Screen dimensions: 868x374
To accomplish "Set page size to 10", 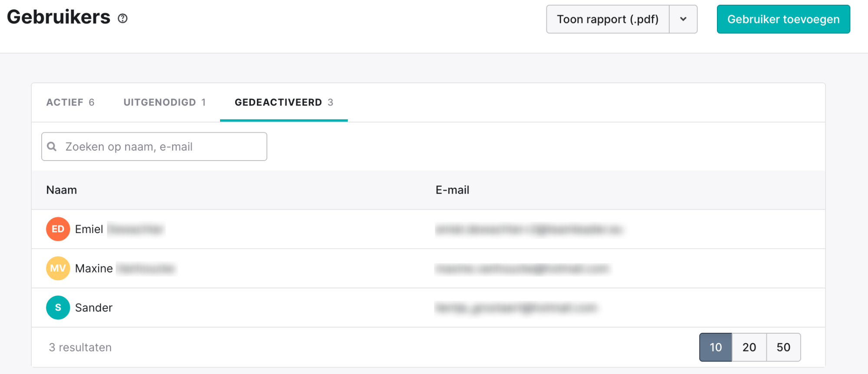I will coord(716,347).
